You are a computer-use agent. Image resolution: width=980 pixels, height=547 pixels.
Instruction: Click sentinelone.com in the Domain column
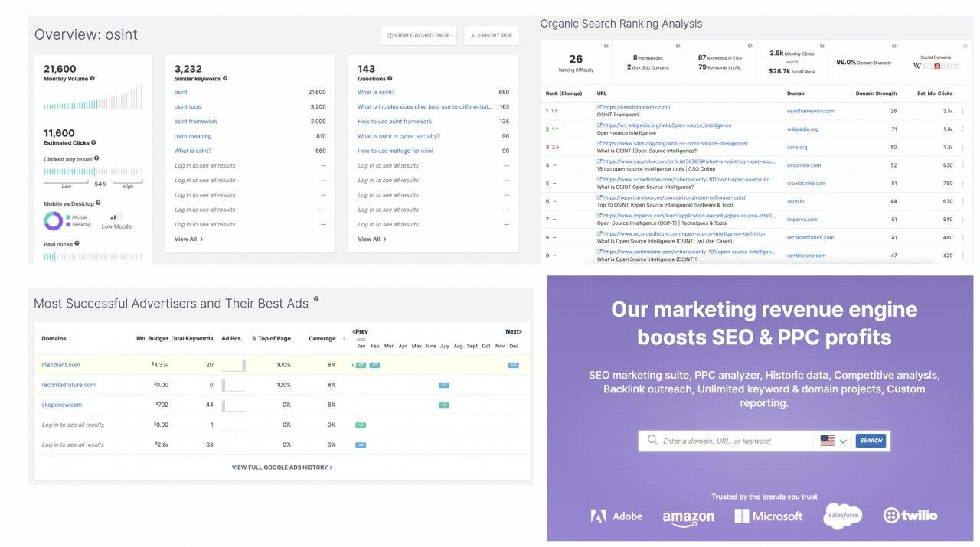coord(806,256)
